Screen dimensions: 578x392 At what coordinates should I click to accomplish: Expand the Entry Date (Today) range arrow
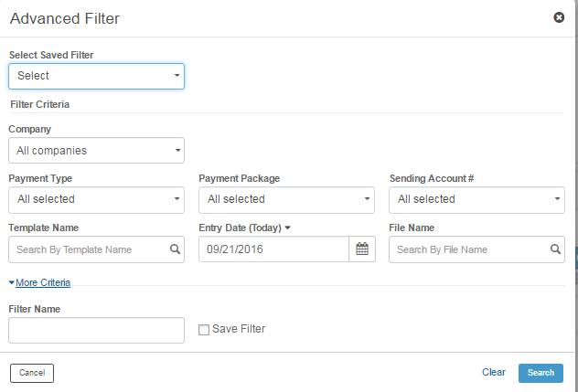(287, 228)
